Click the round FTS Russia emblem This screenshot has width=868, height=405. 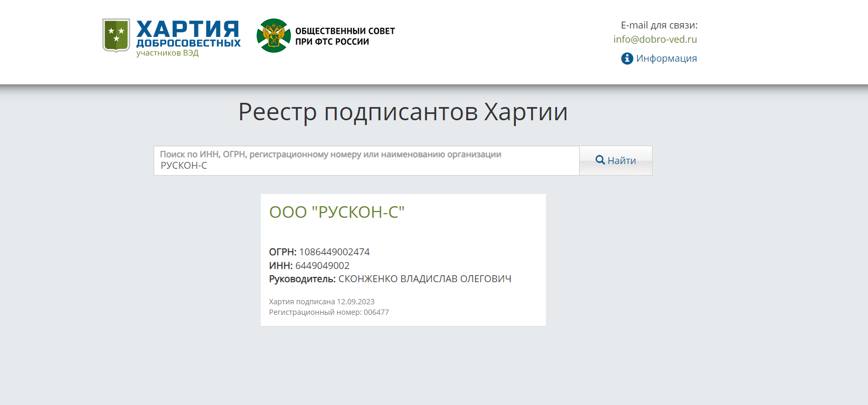pos(273,36)
